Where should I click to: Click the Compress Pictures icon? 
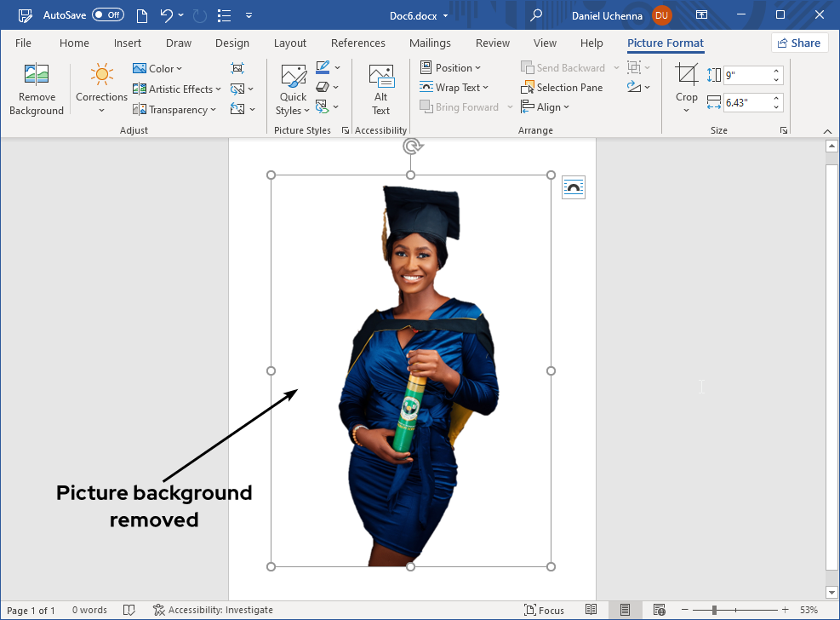[237, 68]
